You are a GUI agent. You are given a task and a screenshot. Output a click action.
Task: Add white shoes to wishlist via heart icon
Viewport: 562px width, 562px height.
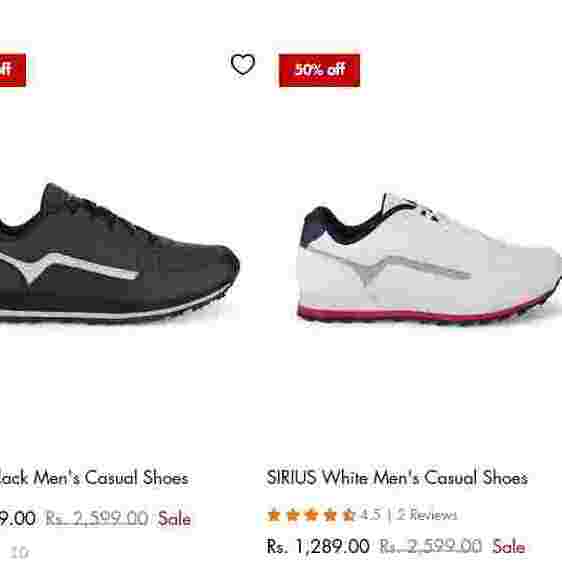243,64
